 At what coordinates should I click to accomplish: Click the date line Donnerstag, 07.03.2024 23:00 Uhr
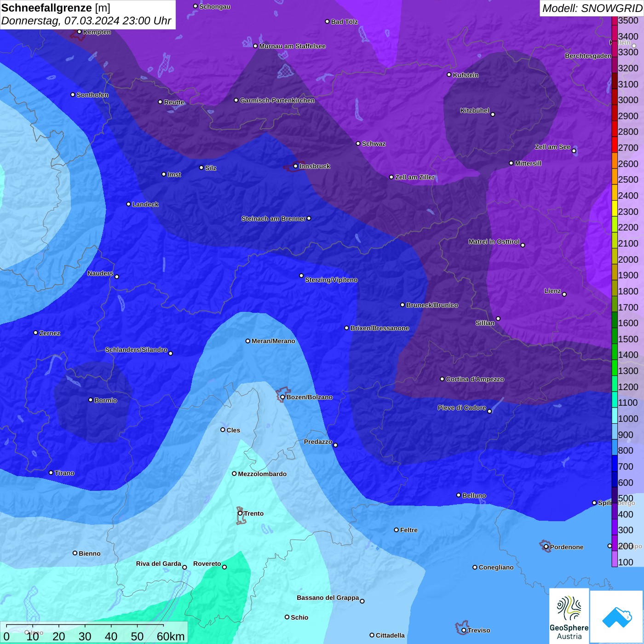86,21
